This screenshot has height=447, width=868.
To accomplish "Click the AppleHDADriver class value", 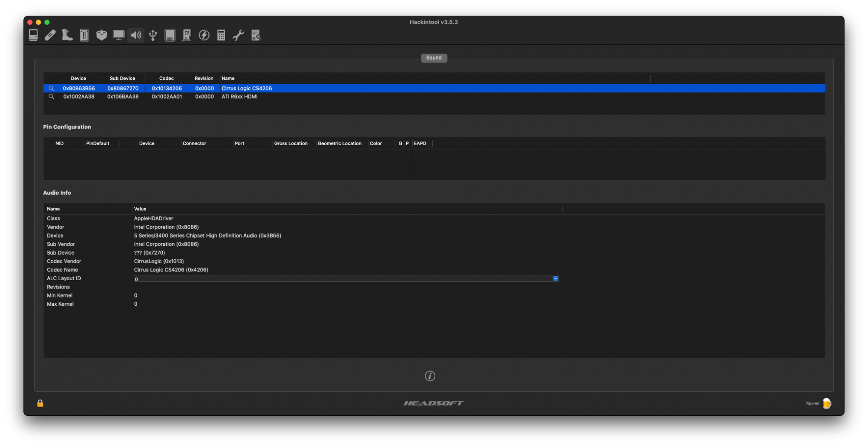I will click(154, 219).
